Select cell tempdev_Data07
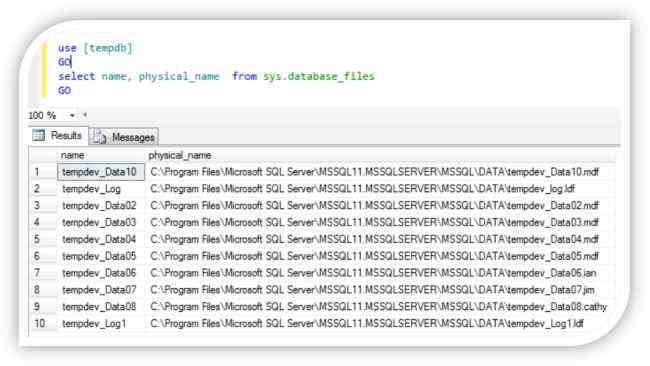 pos(101,290)
